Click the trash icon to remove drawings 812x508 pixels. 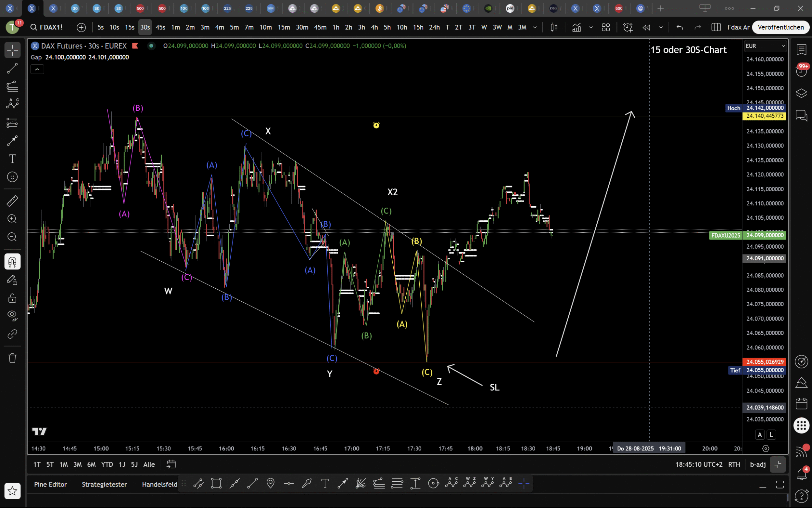coord(12,358)
